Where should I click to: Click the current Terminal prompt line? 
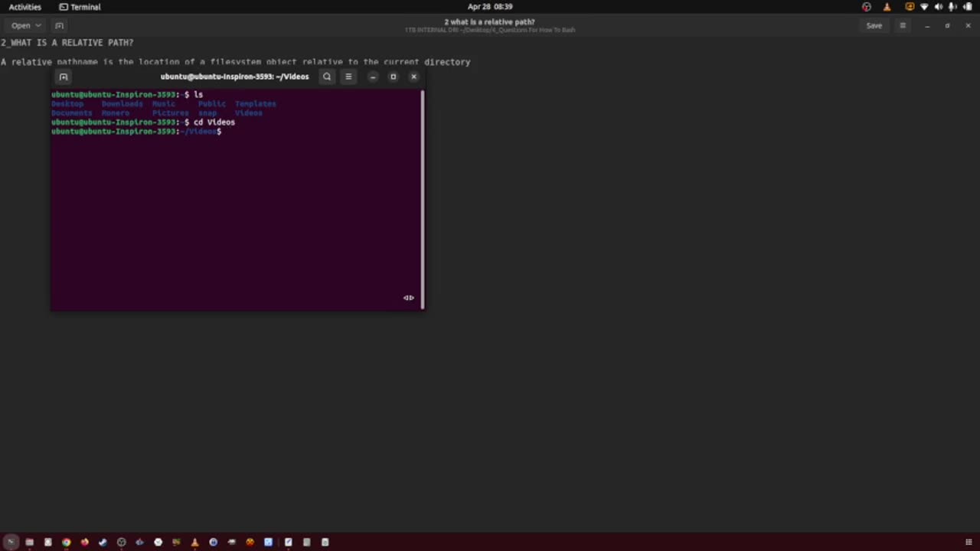click(136, 131)
